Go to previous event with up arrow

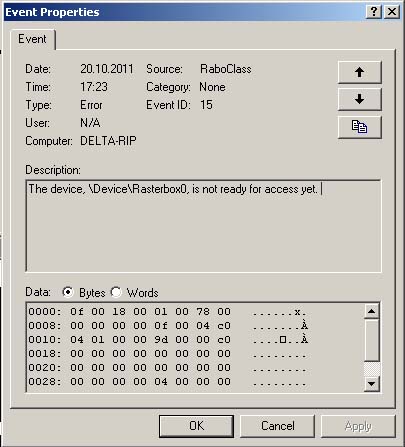(359, 72)
